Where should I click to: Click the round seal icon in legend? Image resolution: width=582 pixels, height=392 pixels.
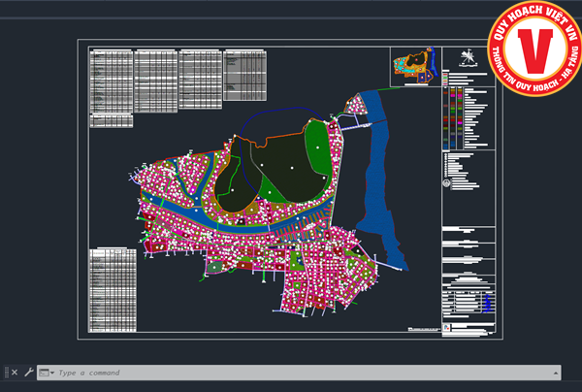tap(446, 183)
